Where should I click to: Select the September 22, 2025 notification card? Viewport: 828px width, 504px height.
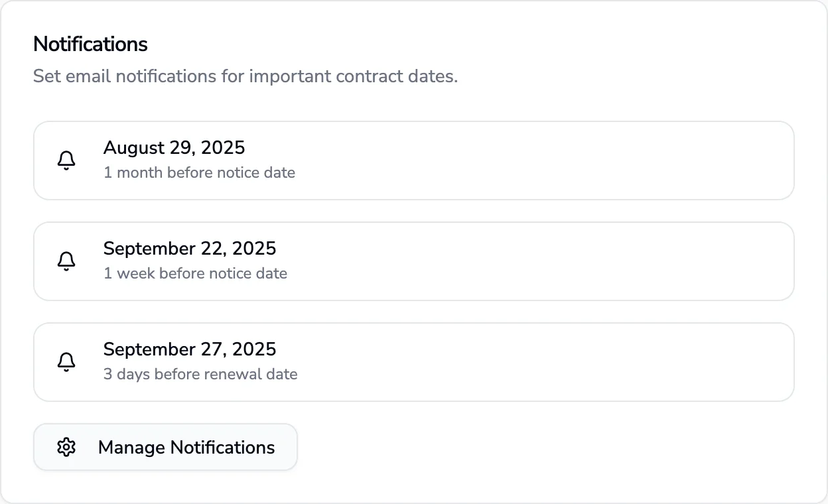414,261
